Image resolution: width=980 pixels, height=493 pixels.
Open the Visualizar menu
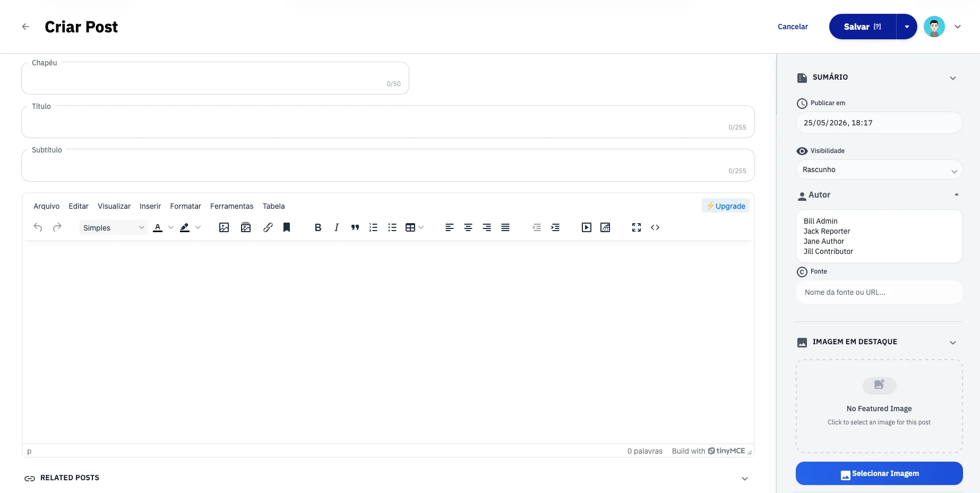[x=114, y=206]
